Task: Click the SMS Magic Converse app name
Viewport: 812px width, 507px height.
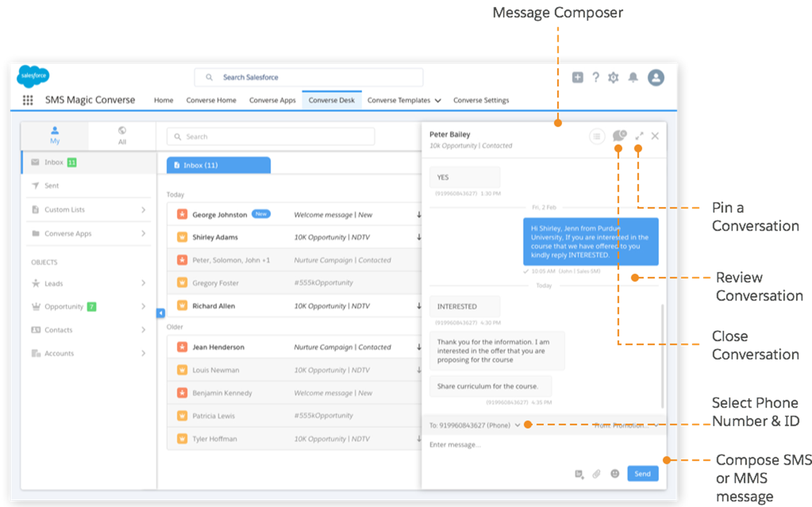Action: 90,100
